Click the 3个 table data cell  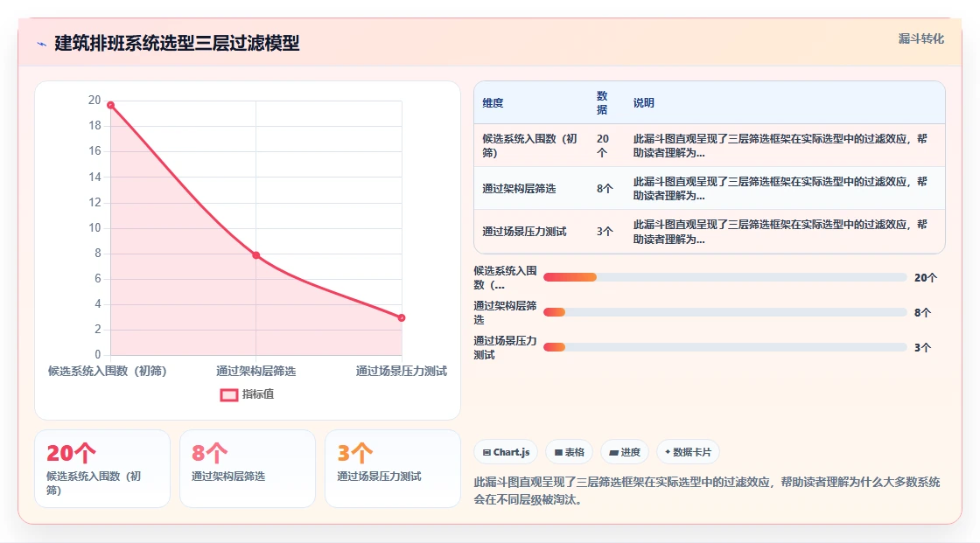605,232
